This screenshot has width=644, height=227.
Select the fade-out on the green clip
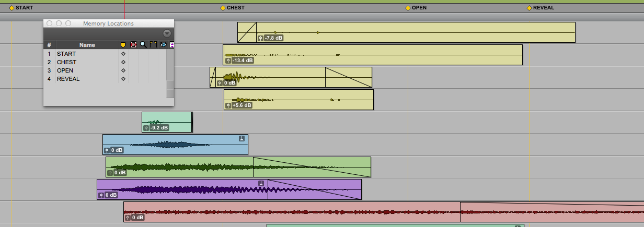312,167
